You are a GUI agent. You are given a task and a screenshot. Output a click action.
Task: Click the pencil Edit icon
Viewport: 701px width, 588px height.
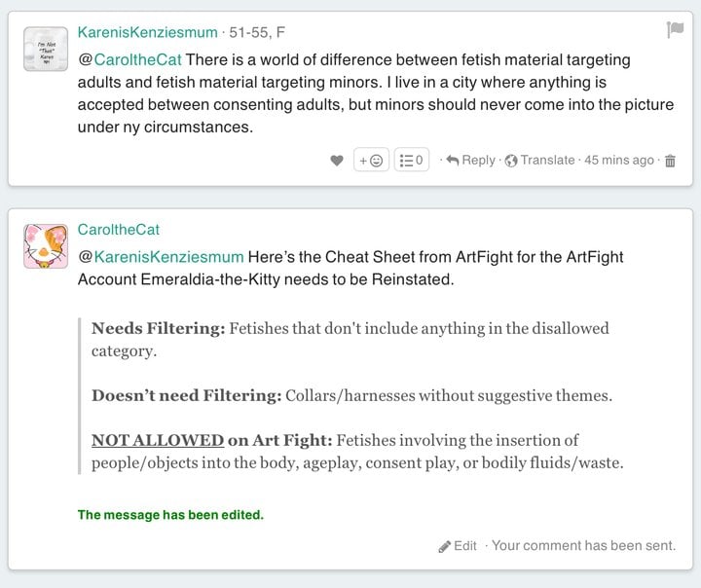444,546
